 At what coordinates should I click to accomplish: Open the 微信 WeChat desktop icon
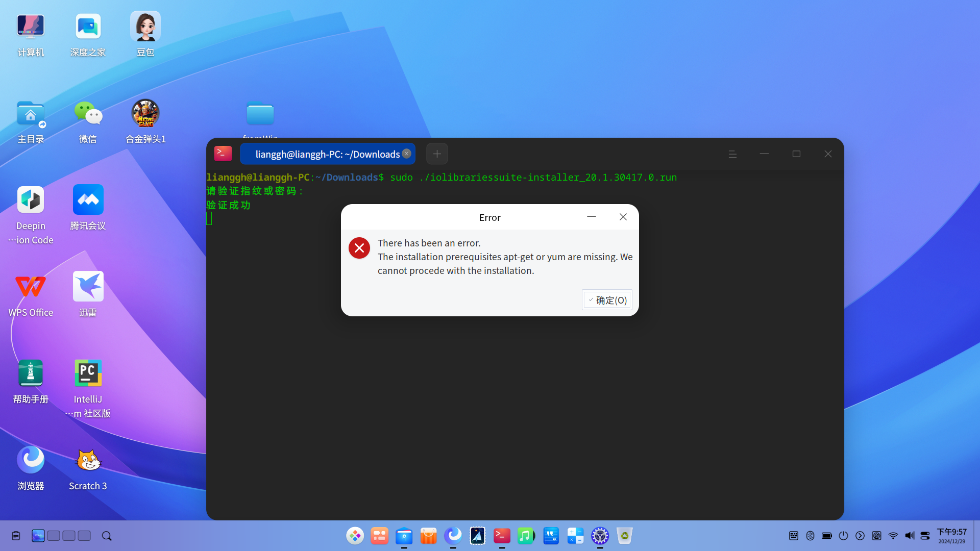[88, 121]
